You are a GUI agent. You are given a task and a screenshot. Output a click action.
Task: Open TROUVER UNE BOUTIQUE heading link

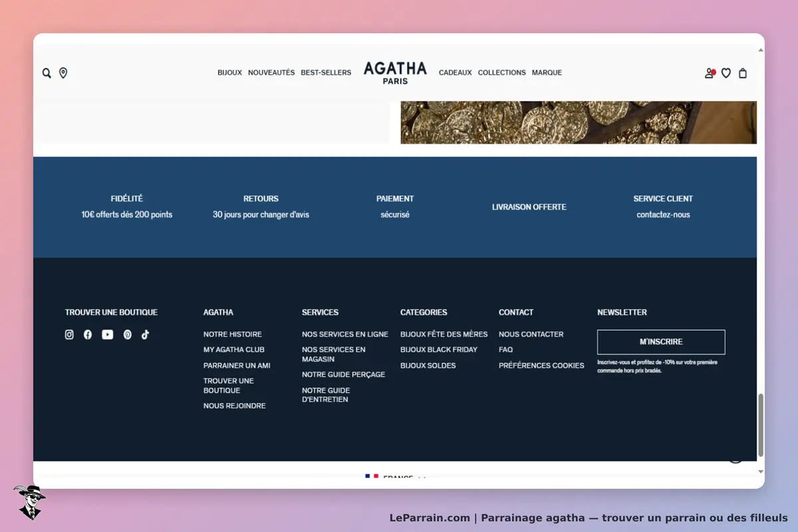pyautogui.click(x=111, y=313)
